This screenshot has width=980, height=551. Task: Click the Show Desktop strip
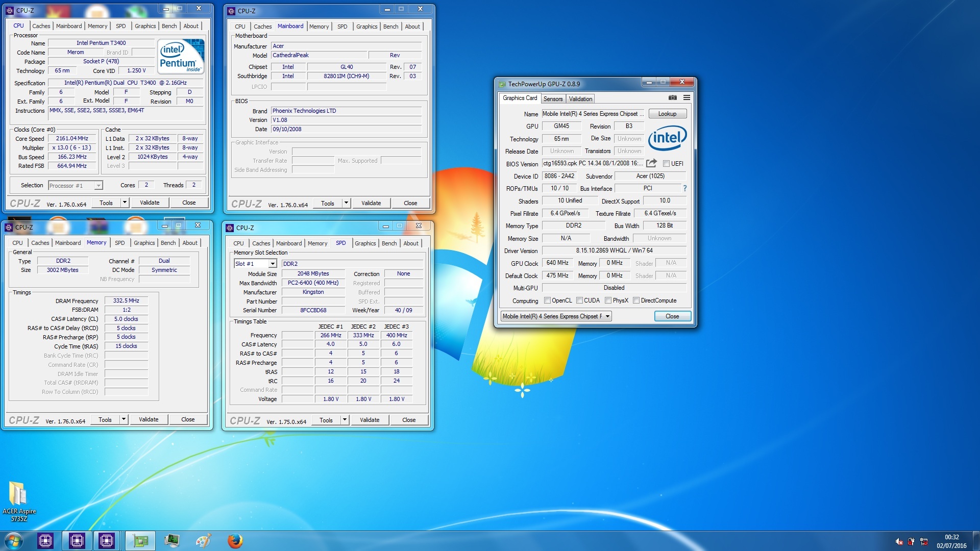click(x=976, y=541)
